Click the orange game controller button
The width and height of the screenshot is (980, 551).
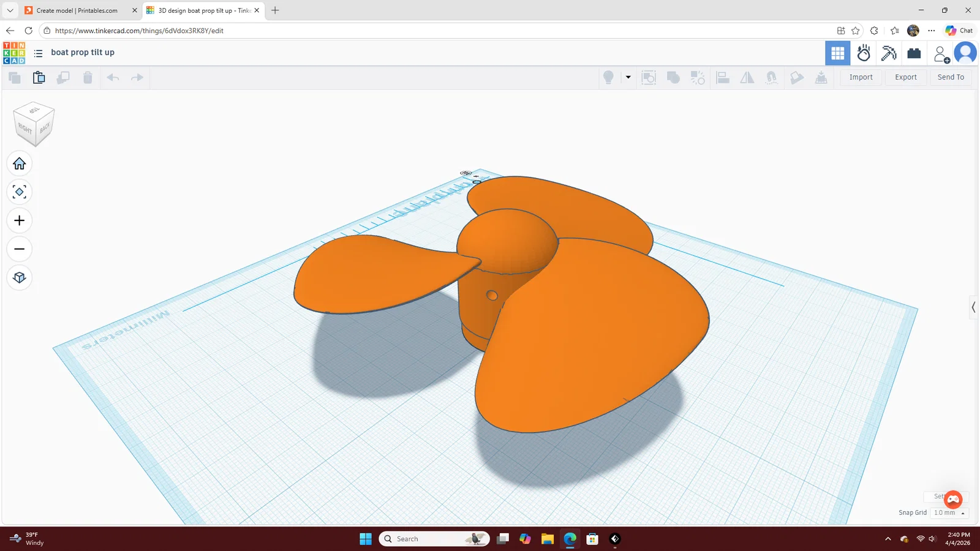tap(953, 500)
